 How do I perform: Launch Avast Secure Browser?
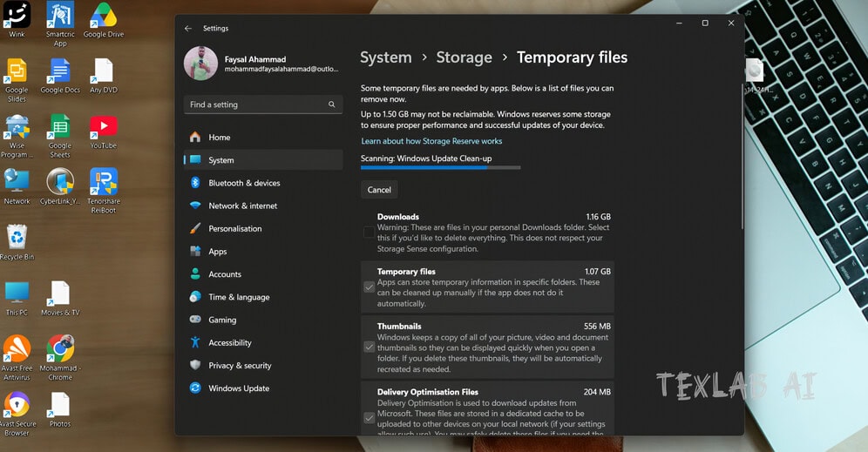pos(17,414)
